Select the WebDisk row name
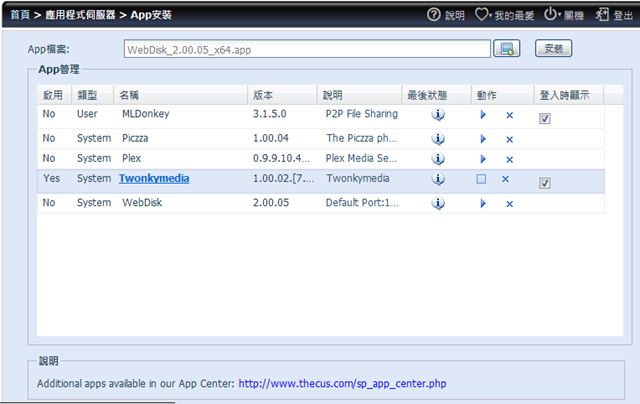Image resolution: width=640 pixels, height=404 pixels. [142, 202]
